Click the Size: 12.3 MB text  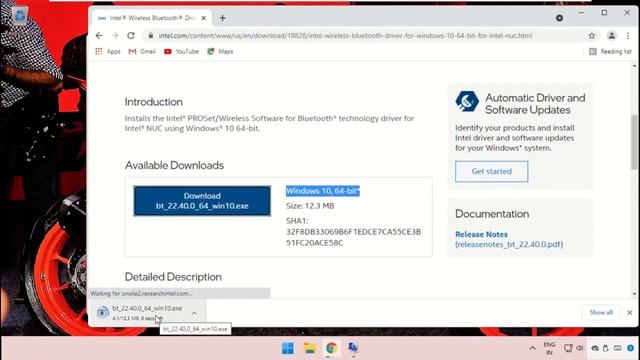click(x=310, y=206)
